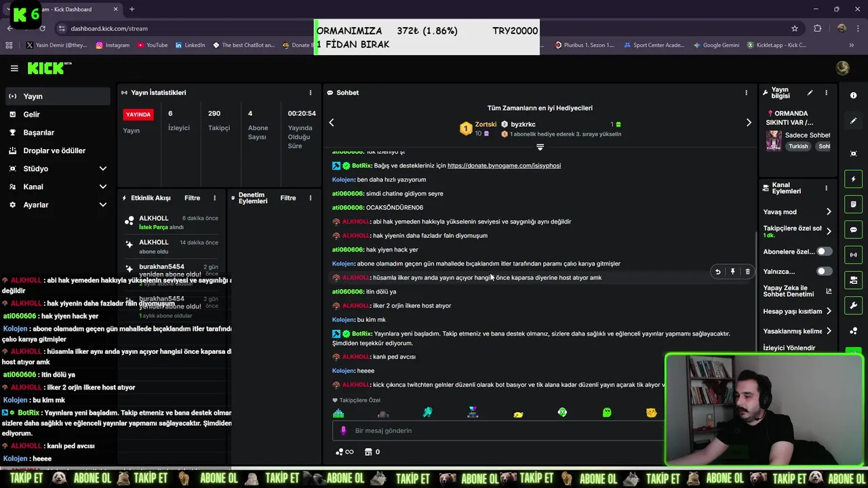Open the donate.bynogame.com link in chat

click(x=504, y=165)
